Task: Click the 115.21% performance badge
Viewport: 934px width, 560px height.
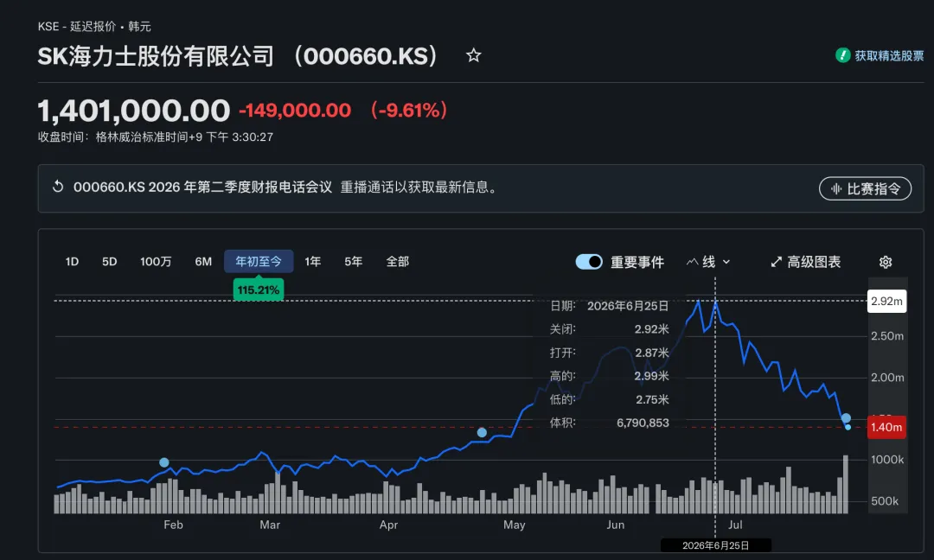Action: pos(259,290)
